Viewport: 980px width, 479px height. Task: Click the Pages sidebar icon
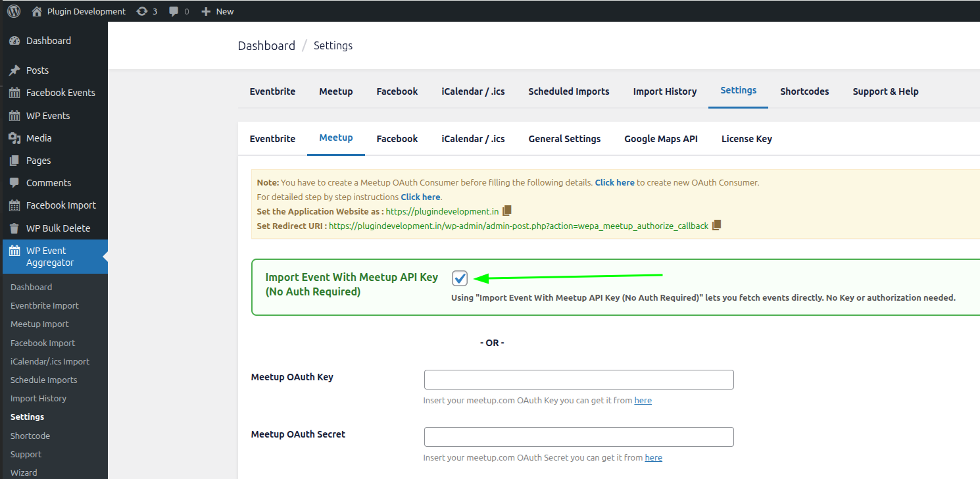click(14, 160)
